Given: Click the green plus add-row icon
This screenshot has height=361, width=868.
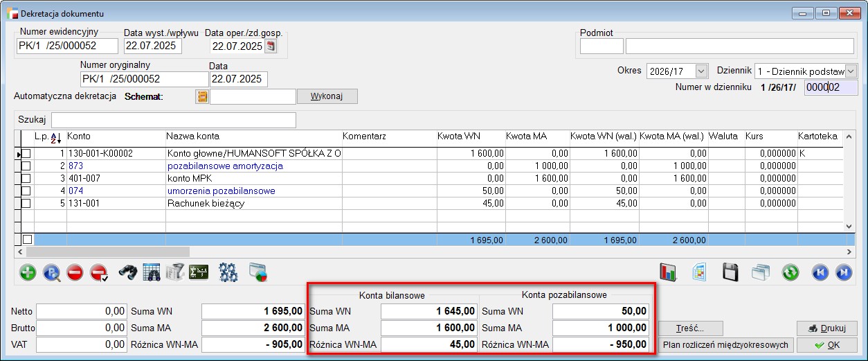Looking at the screenshot, I should point(28,272).
